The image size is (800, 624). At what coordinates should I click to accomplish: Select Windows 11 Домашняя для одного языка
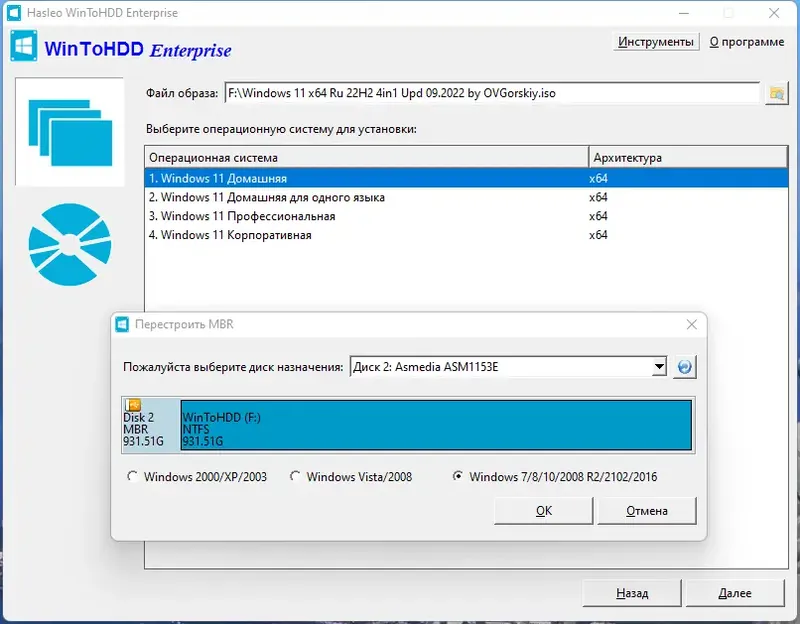466,197
